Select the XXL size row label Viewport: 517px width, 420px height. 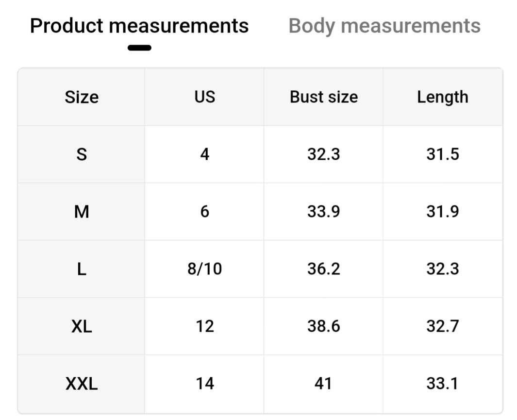[x=82, y=384]
